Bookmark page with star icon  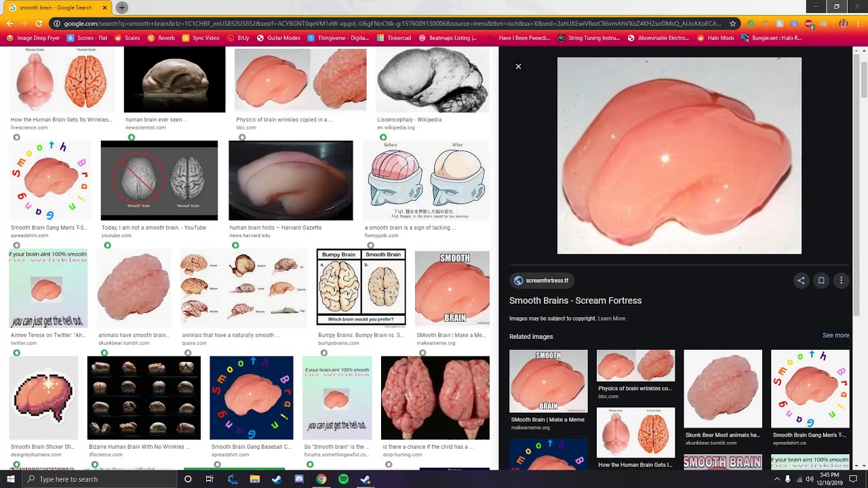pyautogui.click(x=733, y=23)
